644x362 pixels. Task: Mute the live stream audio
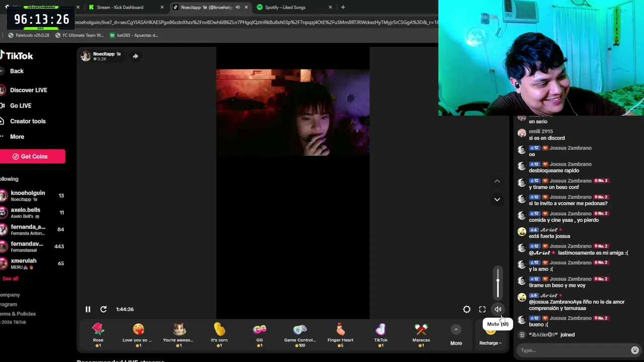(x=498, y=309)
